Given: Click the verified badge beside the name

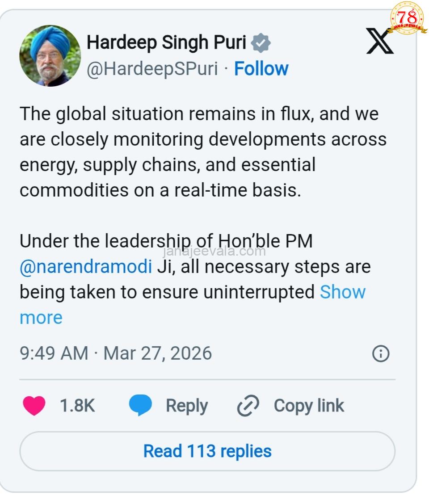Looking at the screenshot, I should (261, 43).
